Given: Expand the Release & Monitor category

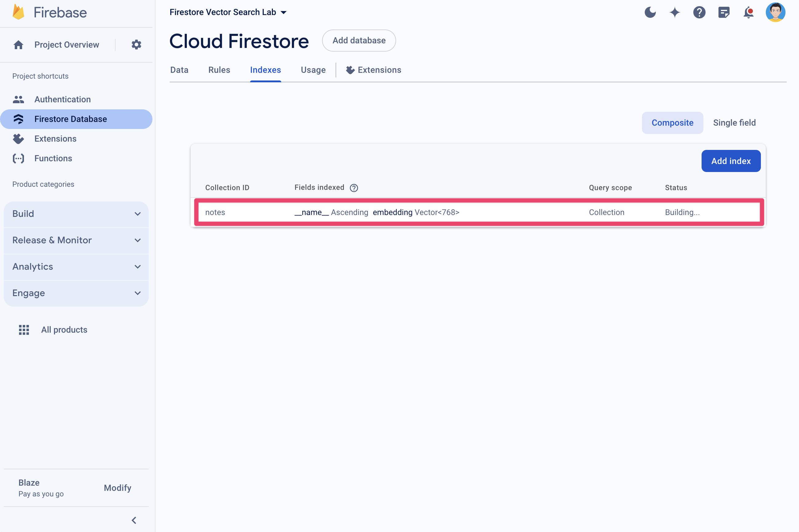Looking at the screenshot, I should point(76,239).
